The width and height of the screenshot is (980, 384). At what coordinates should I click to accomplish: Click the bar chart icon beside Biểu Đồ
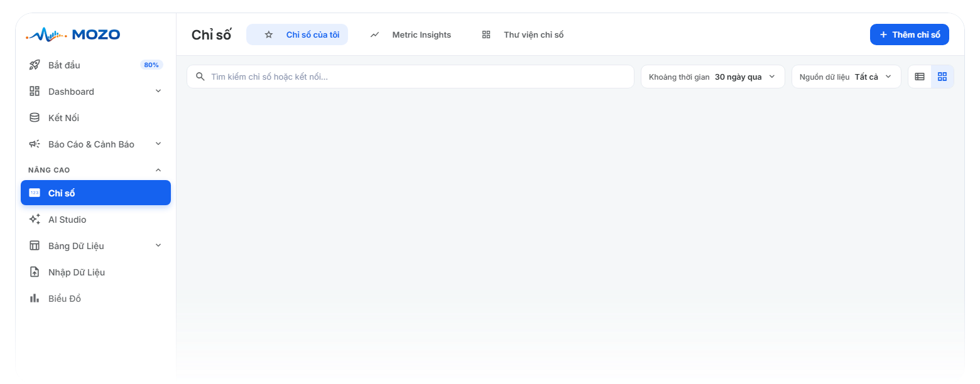tap(35, 299)
